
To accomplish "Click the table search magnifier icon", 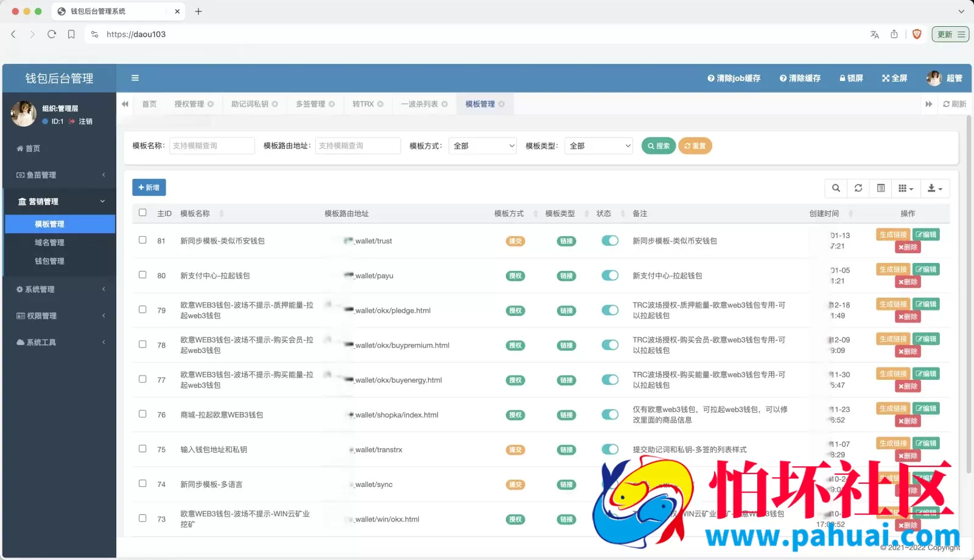I will [x=836, y=188].
